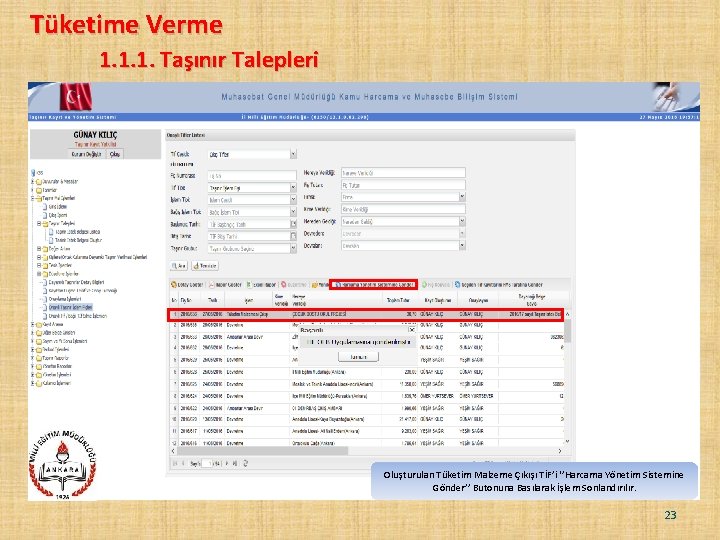
Task: Open the Nereden Geldiği dropdown
Action: (x=462, y=221)
